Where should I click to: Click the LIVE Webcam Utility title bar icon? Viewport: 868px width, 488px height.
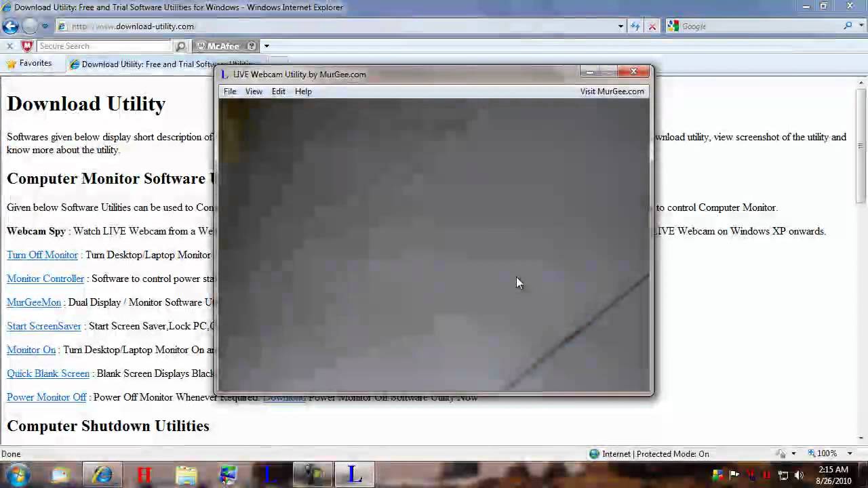(225, 75)
